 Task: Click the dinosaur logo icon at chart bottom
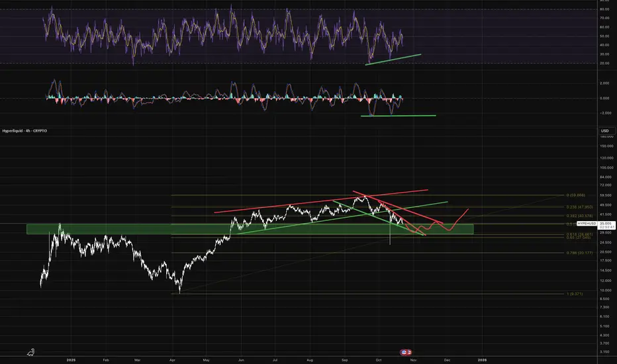pyautogui.click(x=30, y=352)
